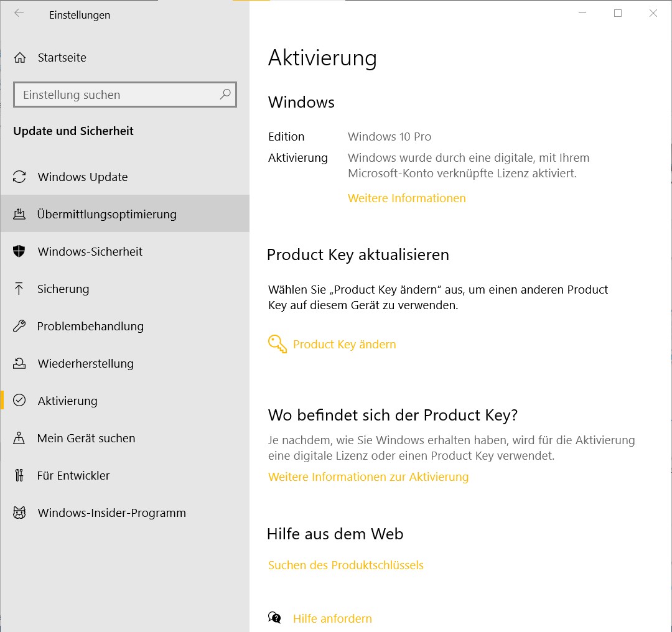Click the Mein Gerät suchen icon

19,438
